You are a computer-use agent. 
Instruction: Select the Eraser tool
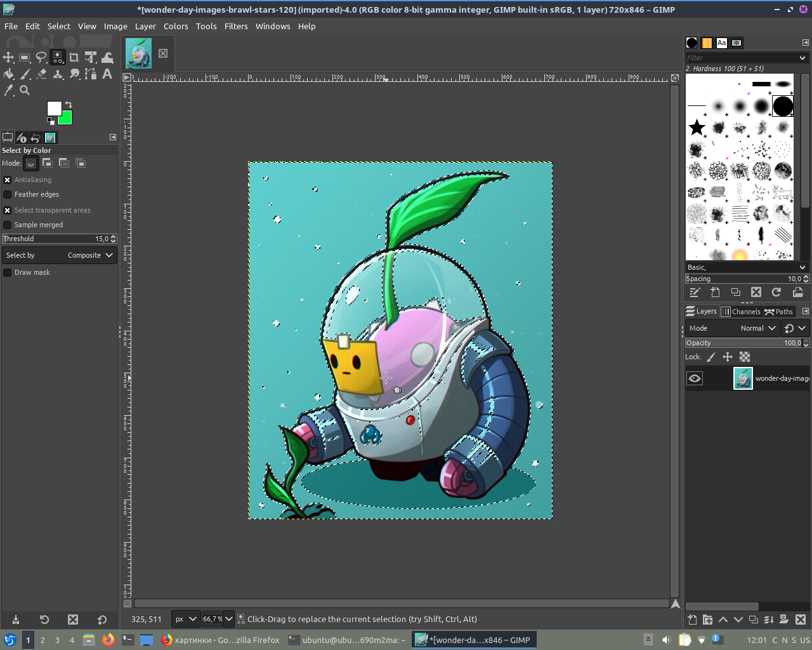pos(41,74)
